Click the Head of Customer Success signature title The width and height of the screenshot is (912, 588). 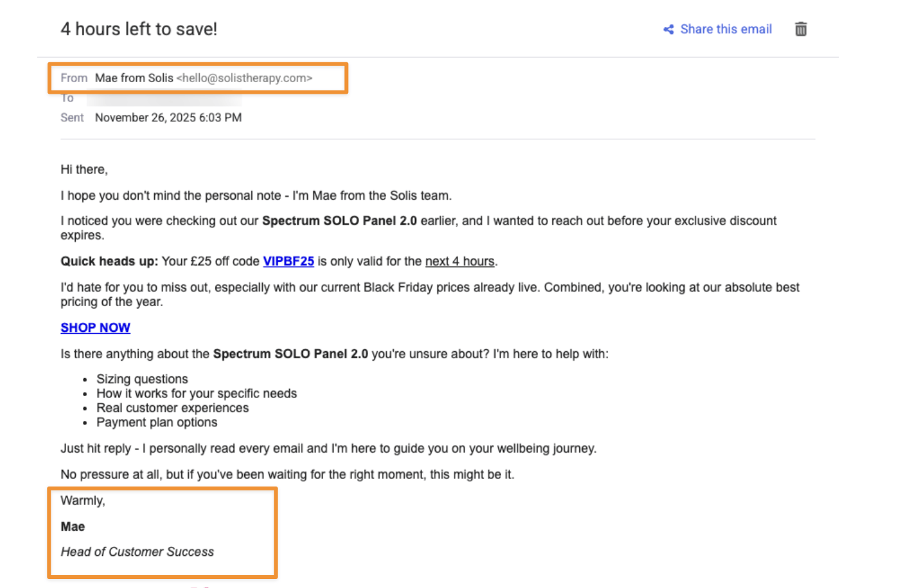click(137, 552)
